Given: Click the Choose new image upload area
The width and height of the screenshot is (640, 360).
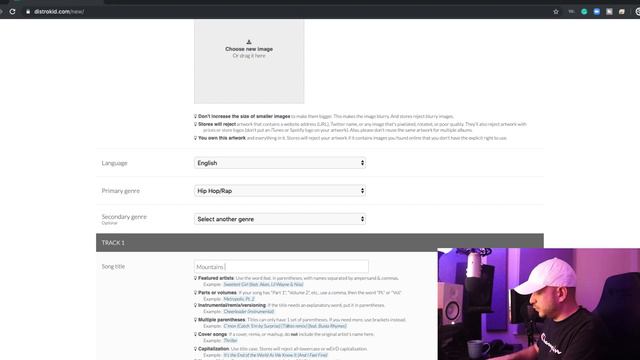Looking at the screenshot, I should pyautogui.click(x=249, y=61).
